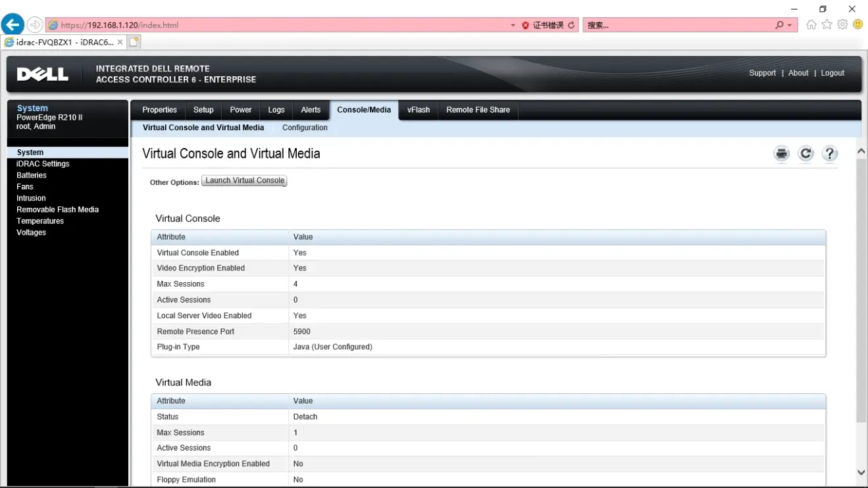Open the browser Home icon
Viewport: 868px width, 488px height.
811,25
